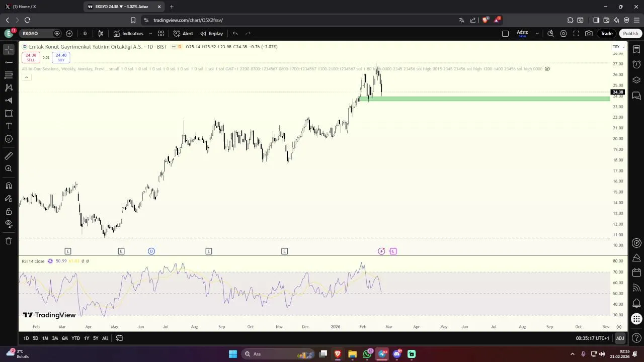Open the watchlist panel icon

pos(636,49)
